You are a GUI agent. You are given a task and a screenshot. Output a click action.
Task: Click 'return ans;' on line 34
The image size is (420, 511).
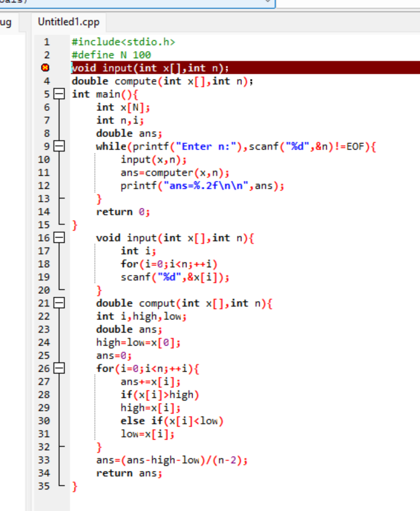(x=129, y=473)
